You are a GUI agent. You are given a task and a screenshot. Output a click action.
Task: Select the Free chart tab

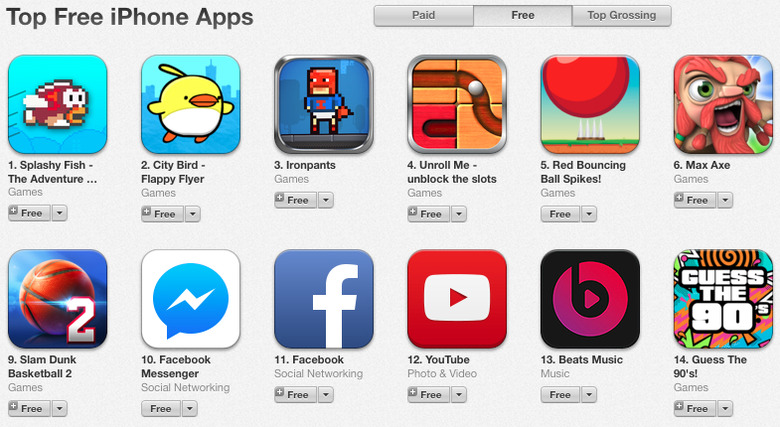pyautogui.click(x=523, y=15)
